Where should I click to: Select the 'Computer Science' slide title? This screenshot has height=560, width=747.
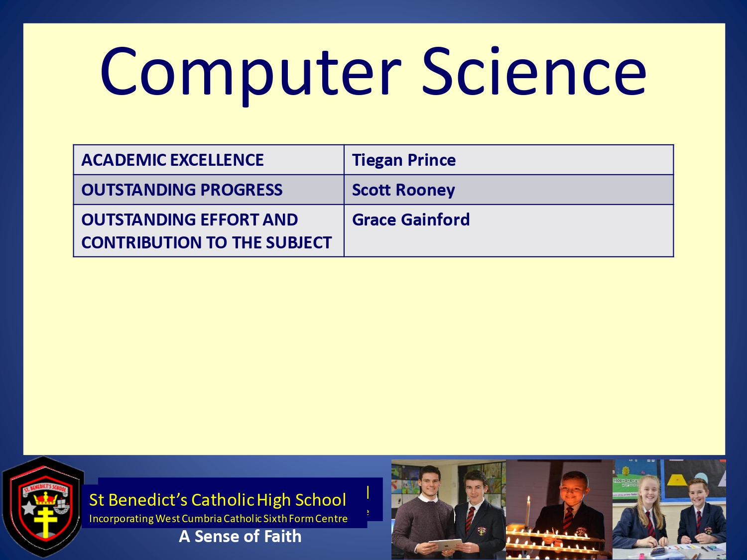tap(373, 71)
